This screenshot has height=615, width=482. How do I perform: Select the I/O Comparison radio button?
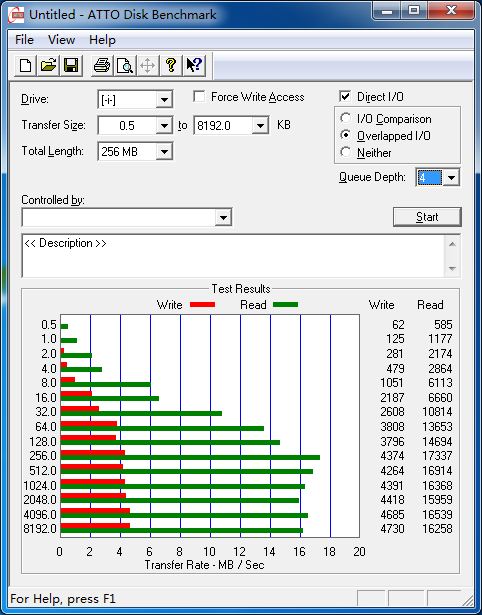[346, 118]
